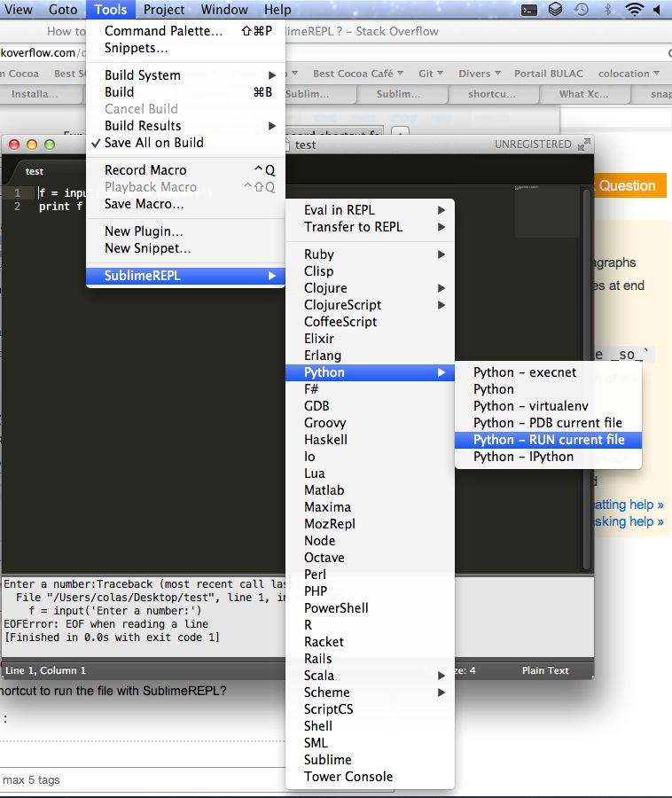
Task: Expand the ClojureScript submenu
Action: tap(370, 304)
